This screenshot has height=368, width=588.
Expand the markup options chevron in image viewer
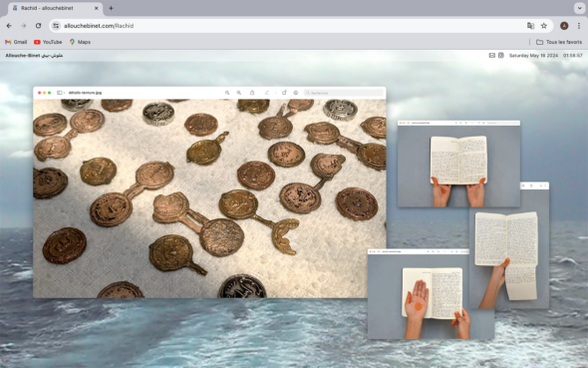point(276,93)
